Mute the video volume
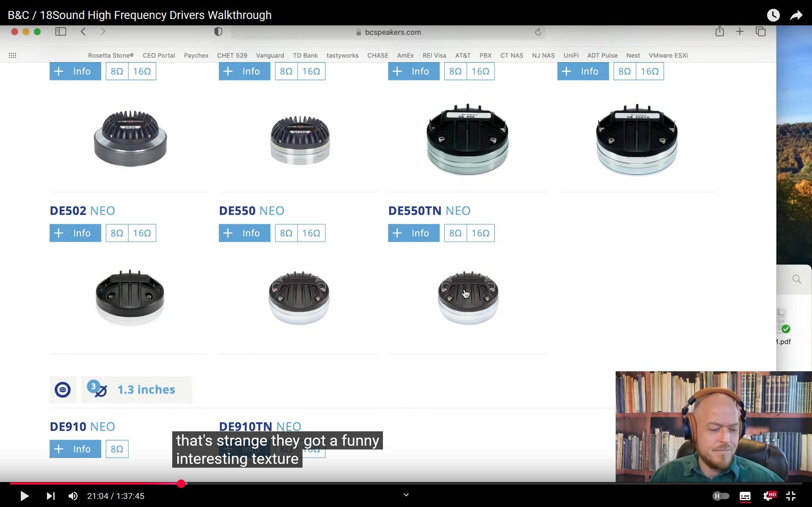The width and height of the screenshot is (812, 507). coord(73,496)
